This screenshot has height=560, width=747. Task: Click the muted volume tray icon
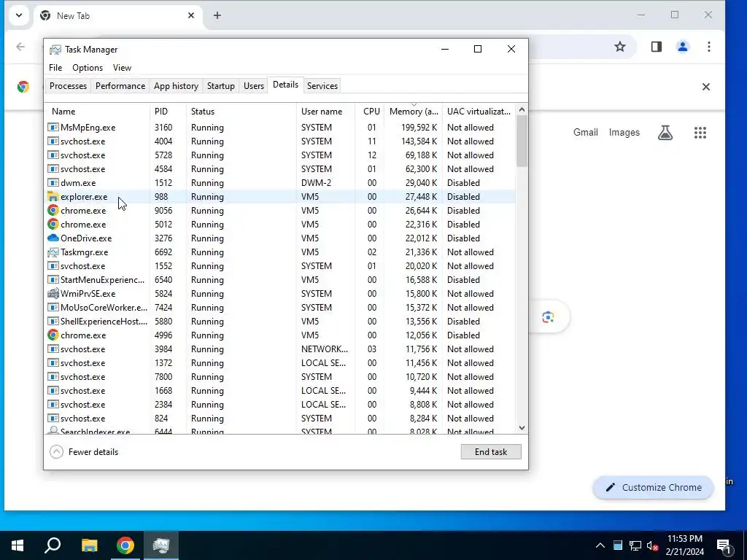coord(653,546)
